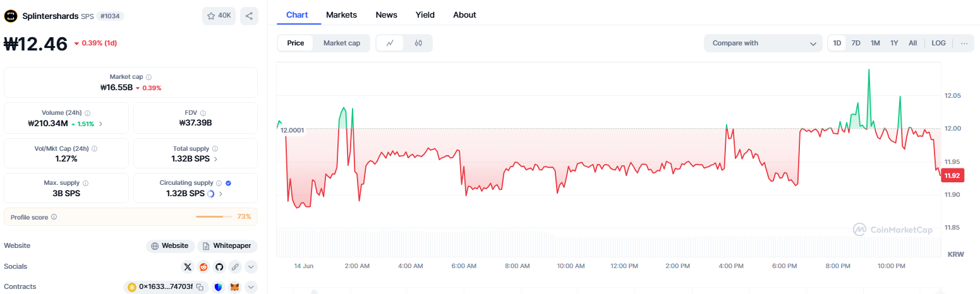Set chart range to 1D
Image resolution: width=980 pixels, height=294 pixels.
coord(837,43)
